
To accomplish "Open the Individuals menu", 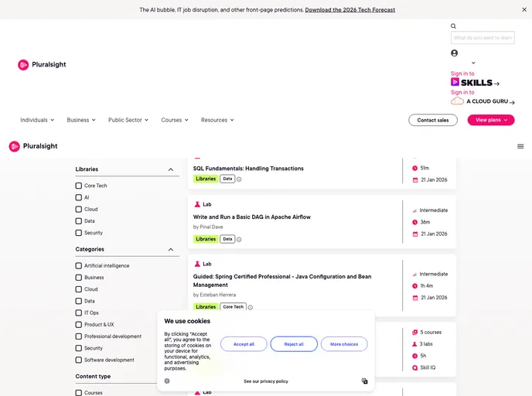I will click(37, 120).
